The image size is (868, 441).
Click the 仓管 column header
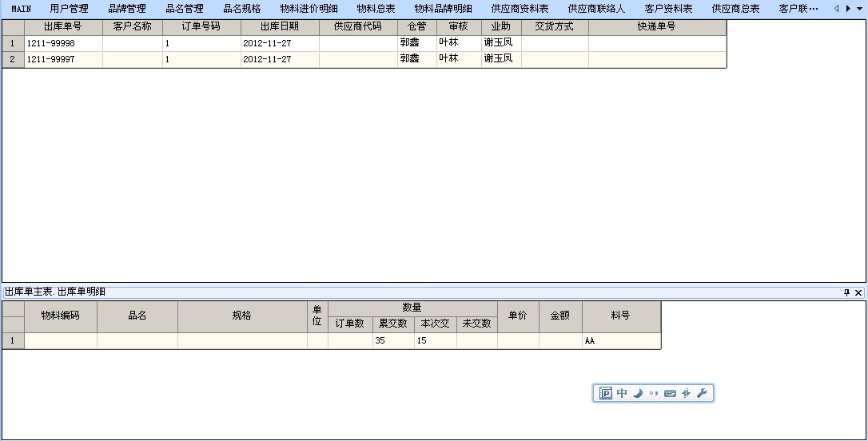click(x=417, y=26)
